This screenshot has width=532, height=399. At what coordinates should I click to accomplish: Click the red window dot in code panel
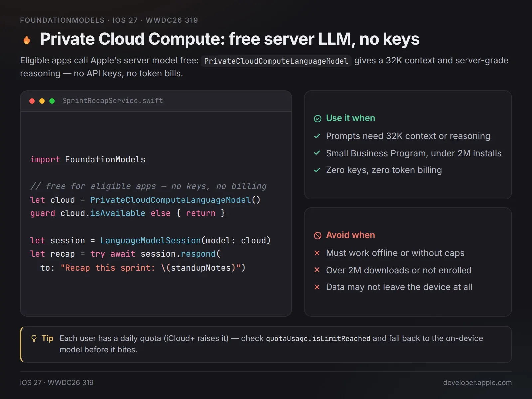(32, 101)
